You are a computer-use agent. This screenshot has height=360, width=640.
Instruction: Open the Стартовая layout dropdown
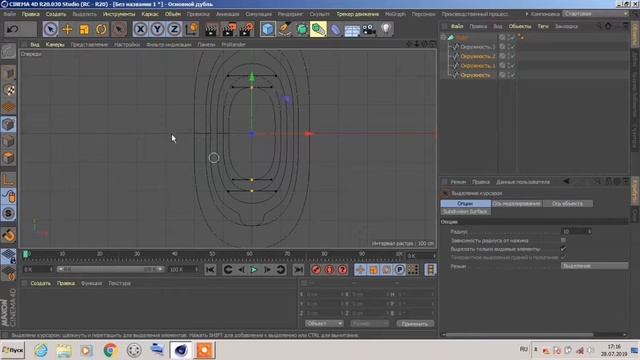click(x=595, y=14)
